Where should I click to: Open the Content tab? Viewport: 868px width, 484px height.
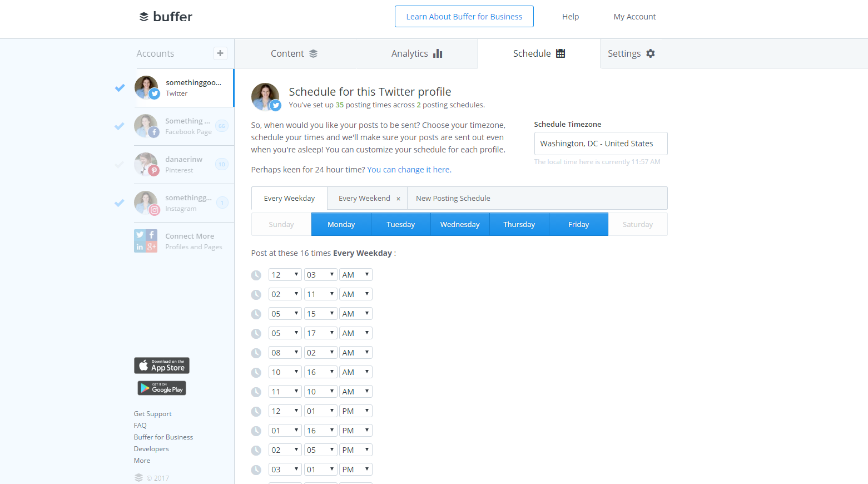[294, 53]
